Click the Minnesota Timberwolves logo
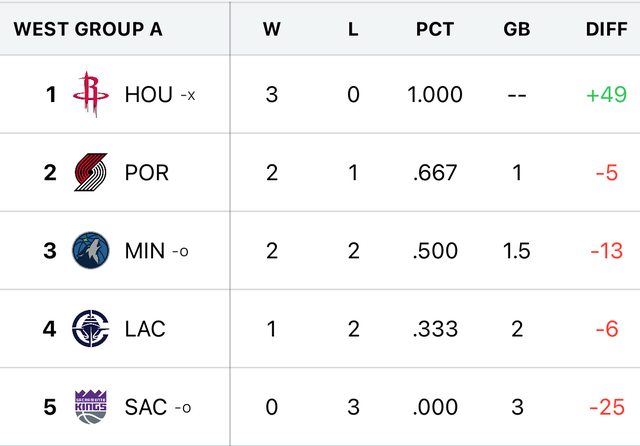Image resolution: width=640 pixels, height=446 pixels. coord(92,251)
